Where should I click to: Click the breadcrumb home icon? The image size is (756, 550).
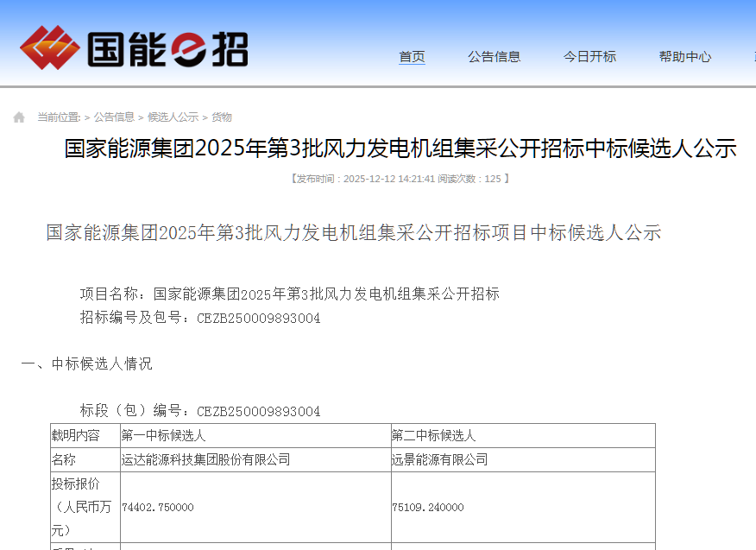tap(19, 117)
